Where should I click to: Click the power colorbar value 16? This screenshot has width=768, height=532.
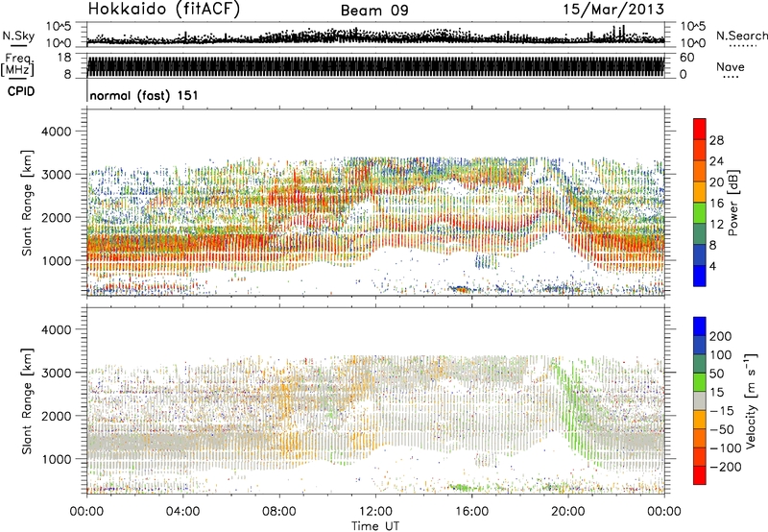click(x=716, y=204)
